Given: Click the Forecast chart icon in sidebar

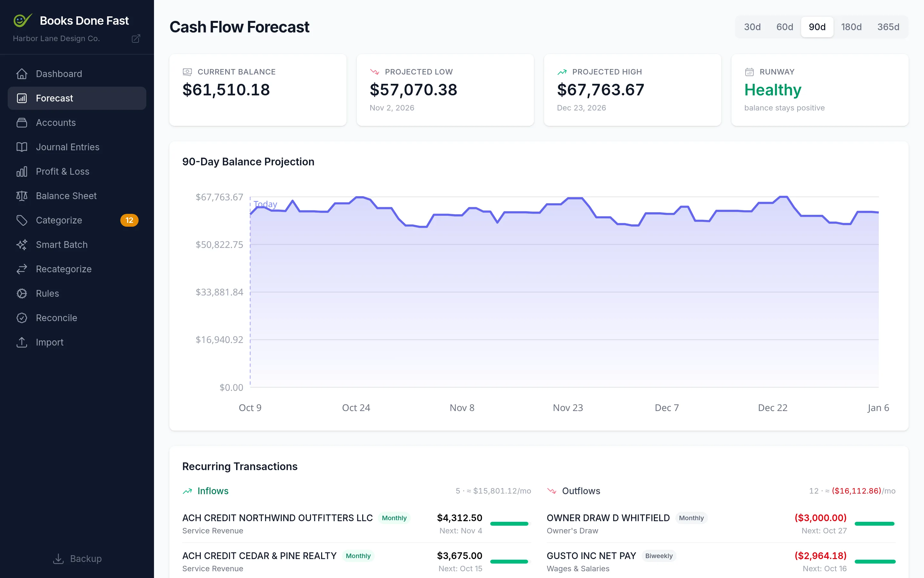Looking at the screenshot, I should point(22,98).
